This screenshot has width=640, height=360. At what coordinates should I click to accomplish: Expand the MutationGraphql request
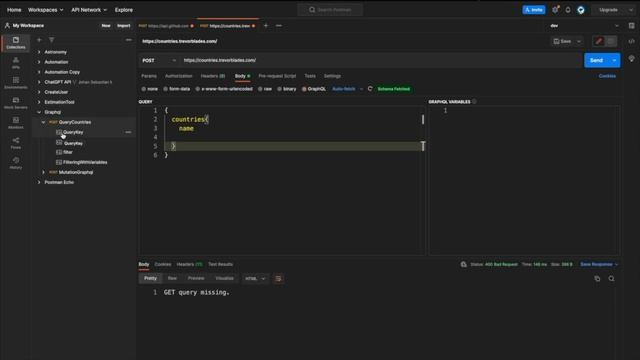[44, 172]
